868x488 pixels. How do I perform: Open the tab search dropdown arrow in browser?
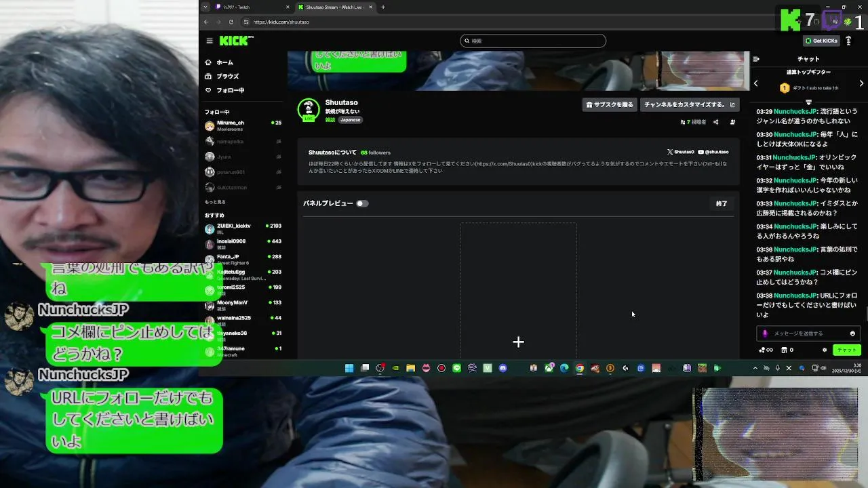click(205, 7)
